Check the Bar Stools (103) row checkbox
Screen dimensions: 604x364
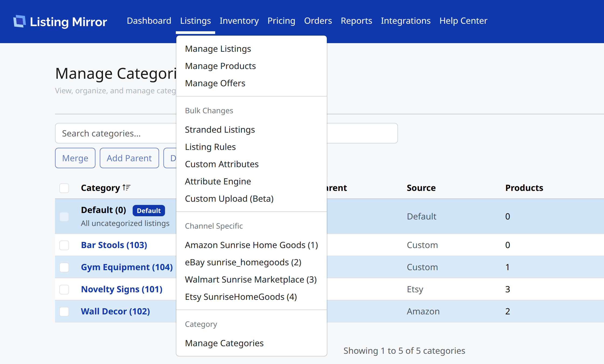pos(64,245)
